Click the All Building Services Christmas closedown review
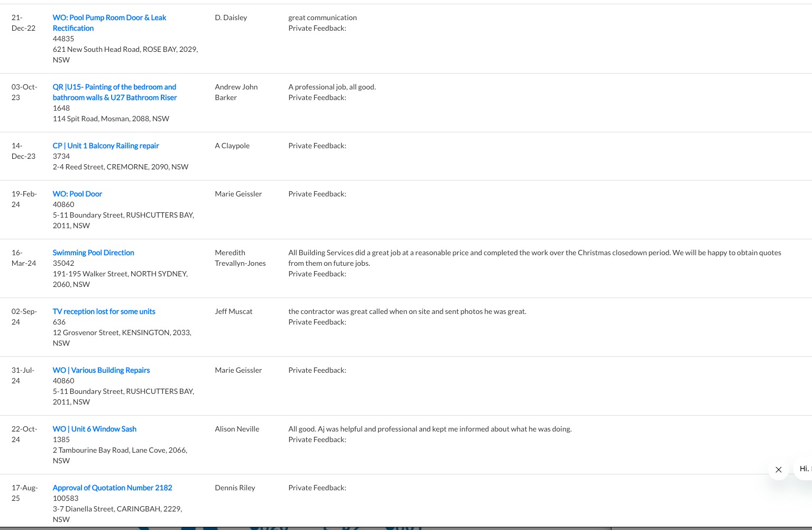Image resolution: width=812 pixels, height=530 pixels. coord(535,258)
